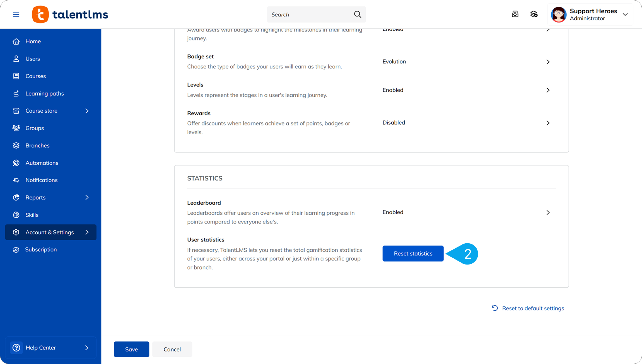642x364 pixels.
Task: Expand the Rewards Disabled setting
Action: [x=548, y=123]
